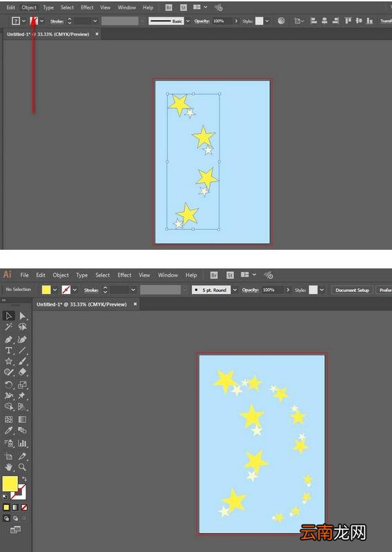The height and width of the screenshot is (552, 392).
Task: Pick the Star shape tool
Action: [9, 361]
